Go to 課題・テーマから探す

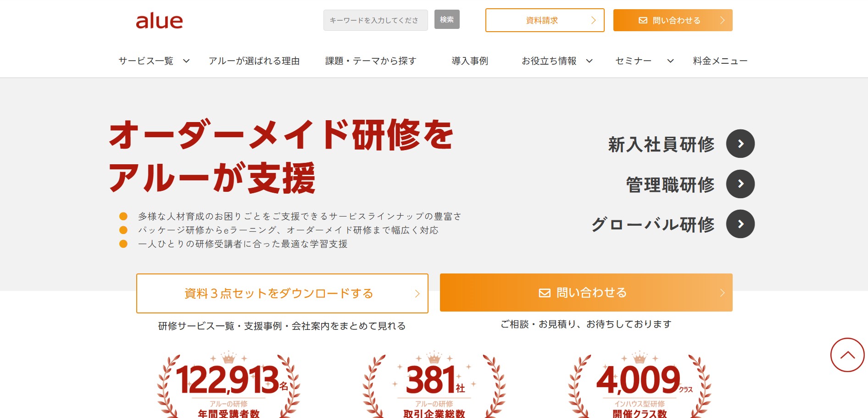[x=371, y=61]
